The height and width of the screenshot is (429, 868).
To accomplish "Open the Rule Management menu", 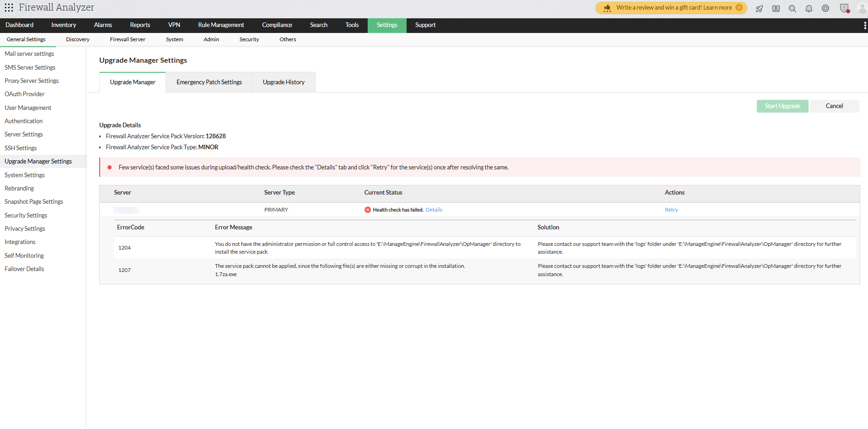I will (x=221, y=25).
